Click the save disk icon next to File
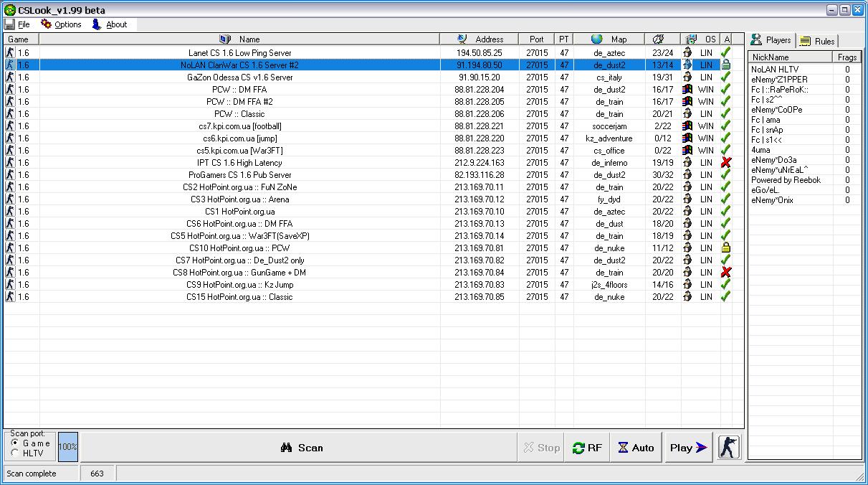 9,24
